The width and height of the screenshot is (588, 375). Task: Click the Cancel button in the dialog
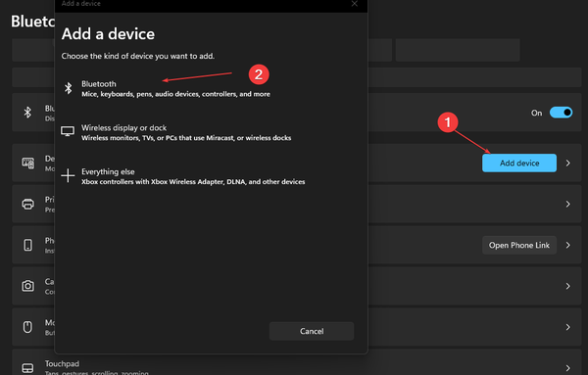(x=312, y=331)
